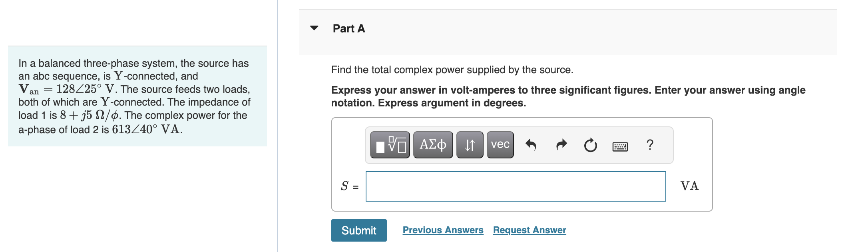Click inside the S answer input box

tap(516, 186)
